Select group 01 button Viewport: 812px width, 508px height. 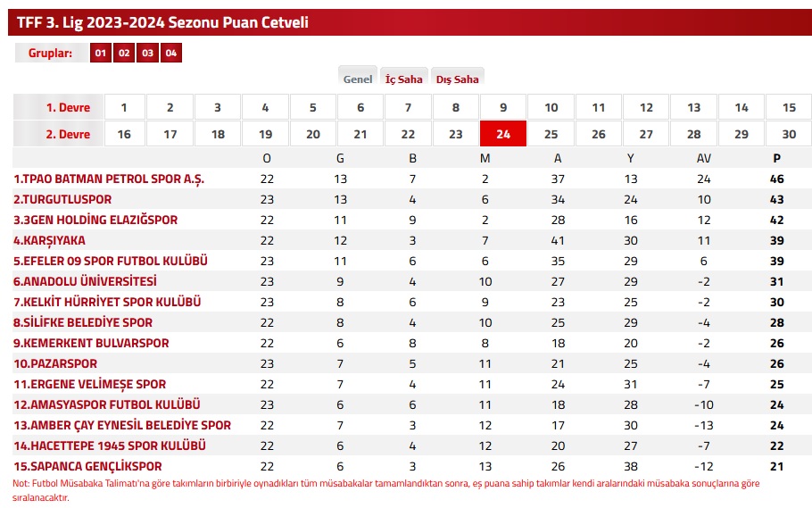tap(101, 53)
